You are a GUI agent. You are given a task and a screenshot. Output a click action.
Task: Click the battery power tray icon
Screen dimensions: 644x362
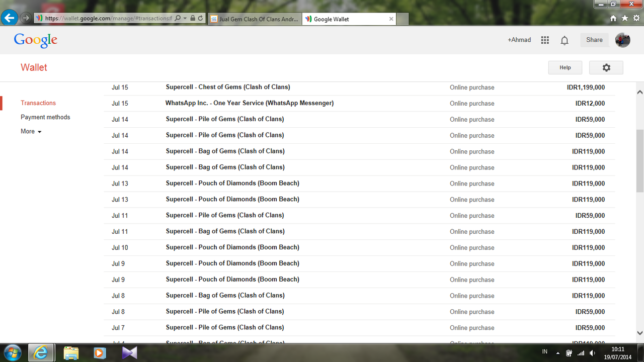coord(569,353)
